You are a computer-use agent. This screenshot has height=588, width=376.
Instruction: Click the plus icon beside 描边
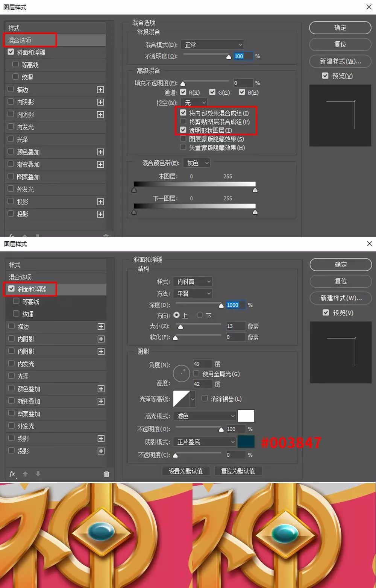(x=101, y=327)
